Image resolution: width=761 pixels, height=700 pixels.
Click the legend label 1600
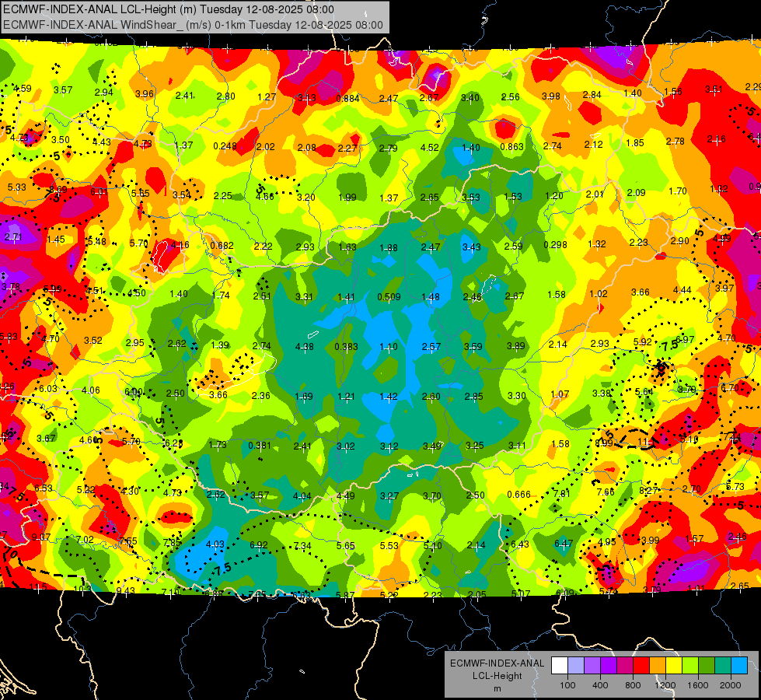(698, 685)
